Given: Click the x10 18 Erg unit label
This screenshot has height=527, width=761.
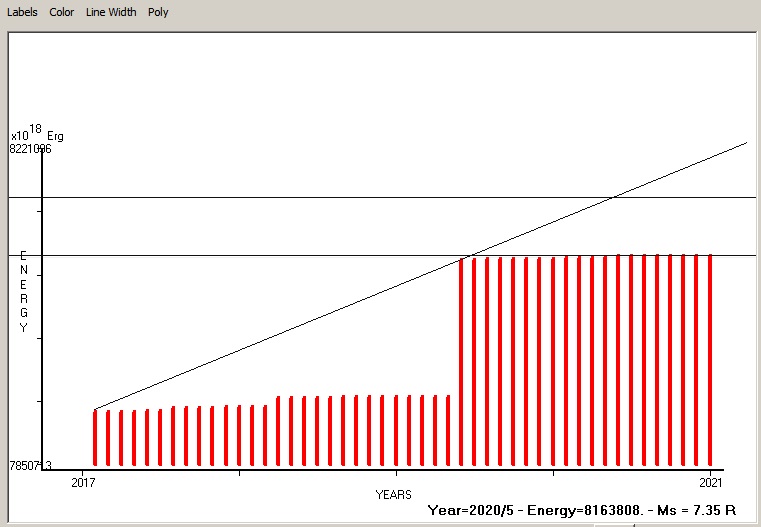Looking at the screenshot, I should pyautogui.click(x=37, y=134).
